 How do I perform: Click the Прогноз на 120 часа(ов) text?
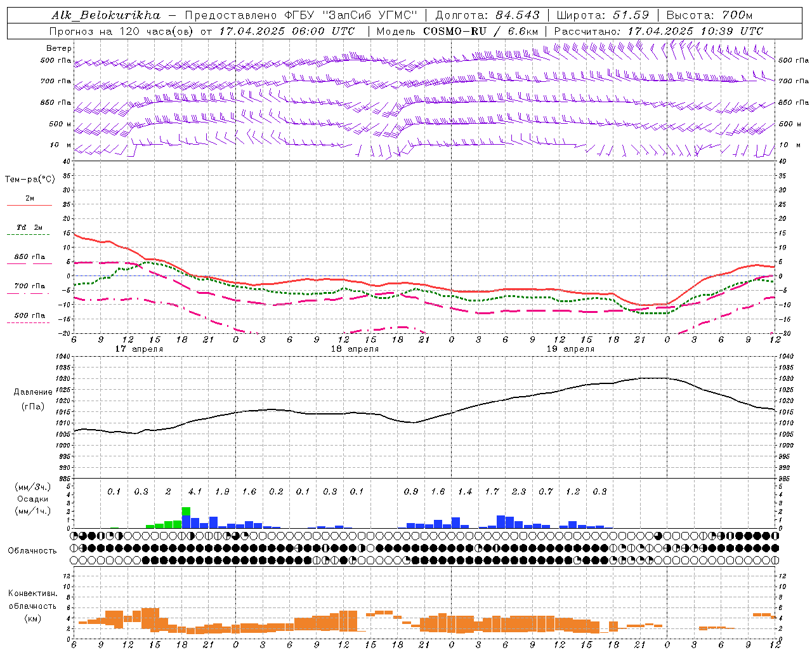point(122,31)
